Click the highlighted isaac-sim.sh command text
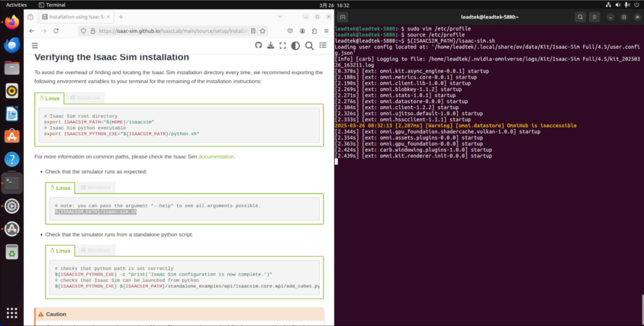This screenshot has height=326, width=644. [x=95, y=212]
